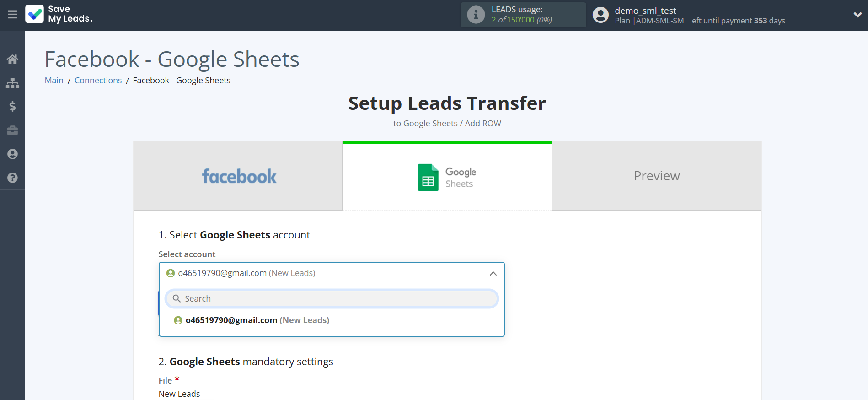The width and height of the screenshot is (868, 400).
Task: Open profile from the sidebar user icon
Action: tap(12, 154)
